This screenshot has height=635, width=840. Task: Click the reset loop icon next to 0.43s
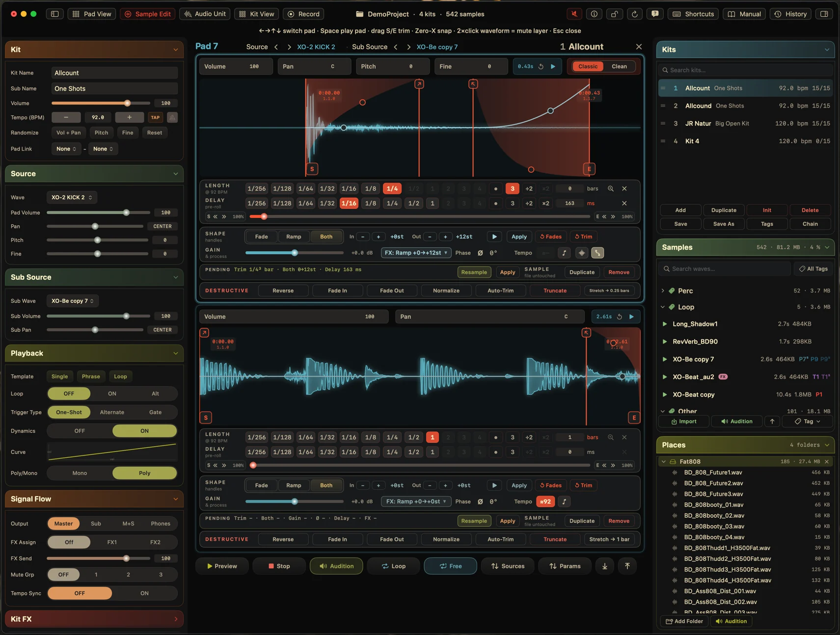click(541, 66)
